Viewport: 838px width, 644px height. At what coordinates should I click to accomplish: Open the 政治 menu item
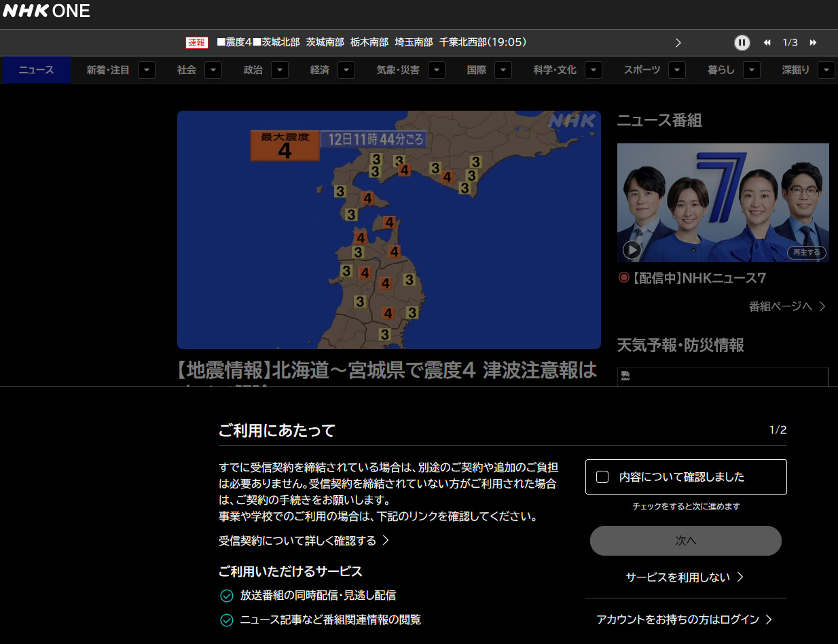pyautogui.click(x=253, y=70)
